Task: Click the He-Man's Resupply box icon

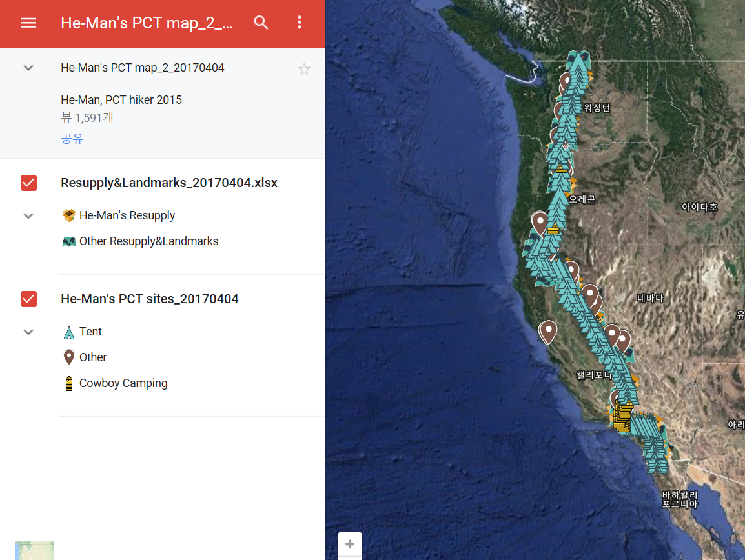Action: [x=69, y=215]
